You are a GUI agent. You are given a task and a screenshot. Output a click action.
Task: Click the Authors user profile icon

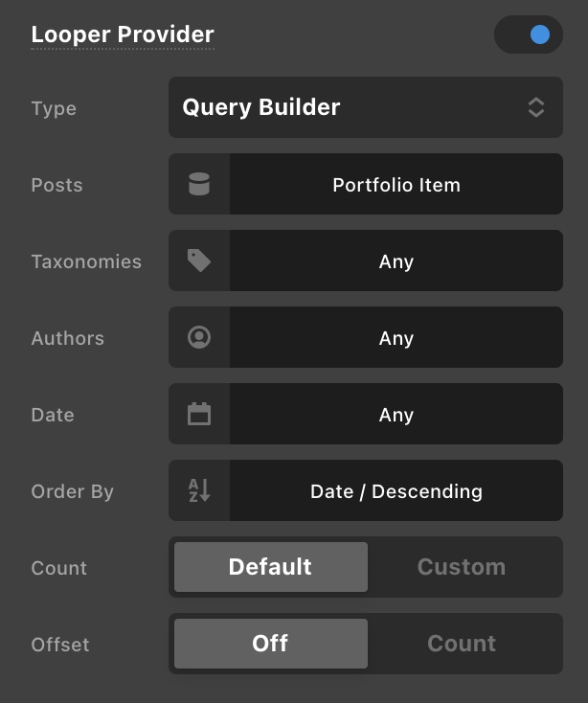199,337
